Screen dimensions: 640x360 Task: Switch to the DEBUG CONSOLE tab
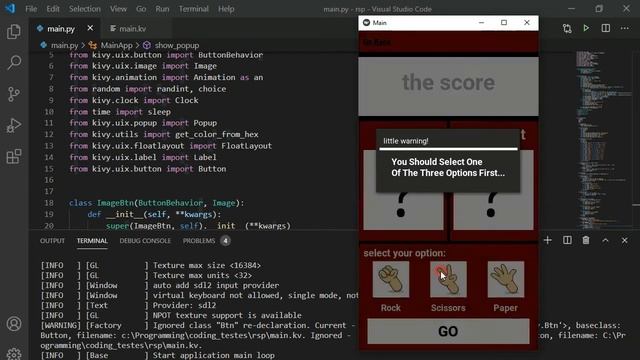click(145, 241)
